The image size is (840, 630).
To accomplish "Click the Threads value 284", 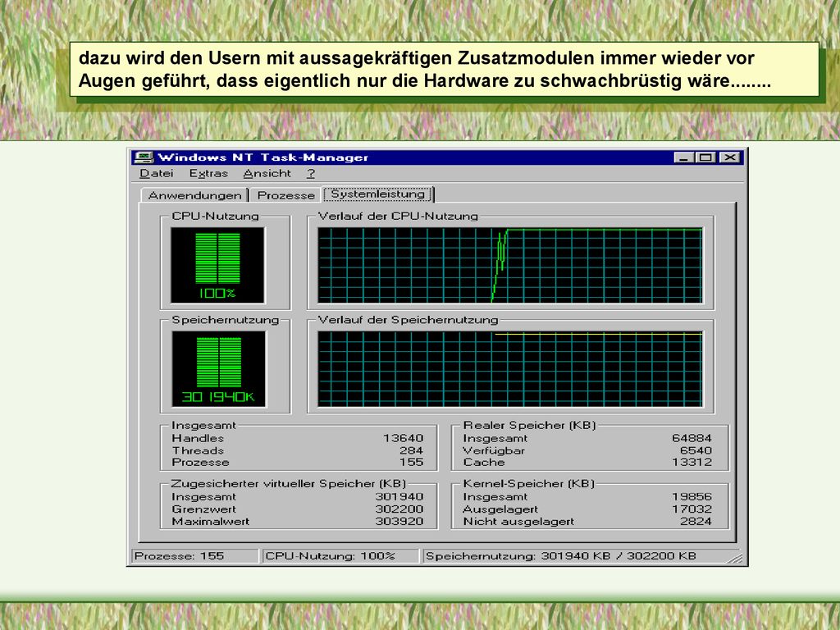I will (412, 450).
